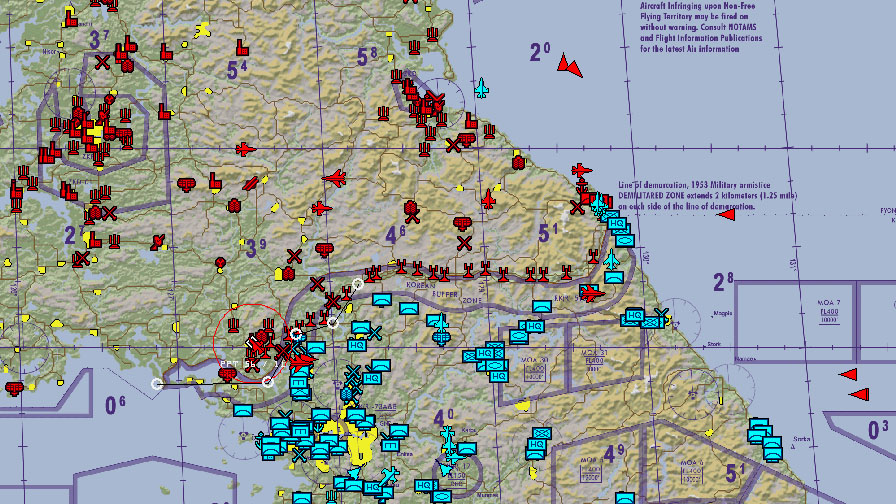Click grid number 4 0
896x504 pixels.
click(x=443, y=418)
